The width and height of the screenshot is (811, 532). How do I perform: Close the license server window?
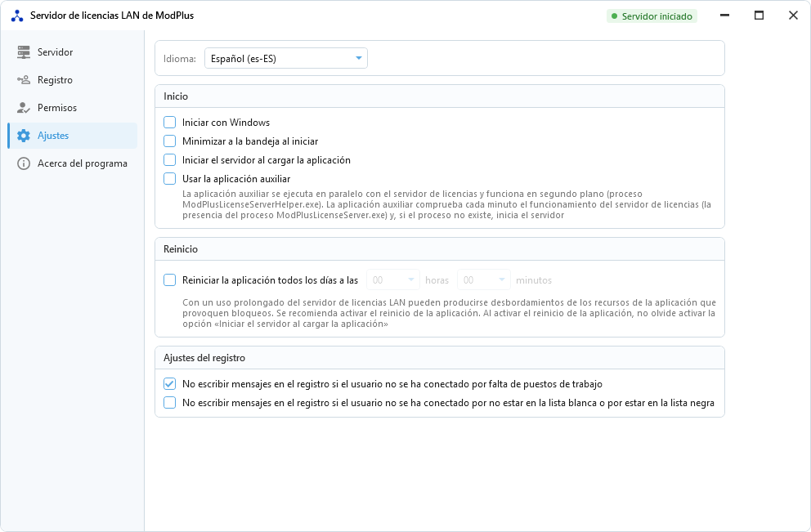tap(793, 16)
